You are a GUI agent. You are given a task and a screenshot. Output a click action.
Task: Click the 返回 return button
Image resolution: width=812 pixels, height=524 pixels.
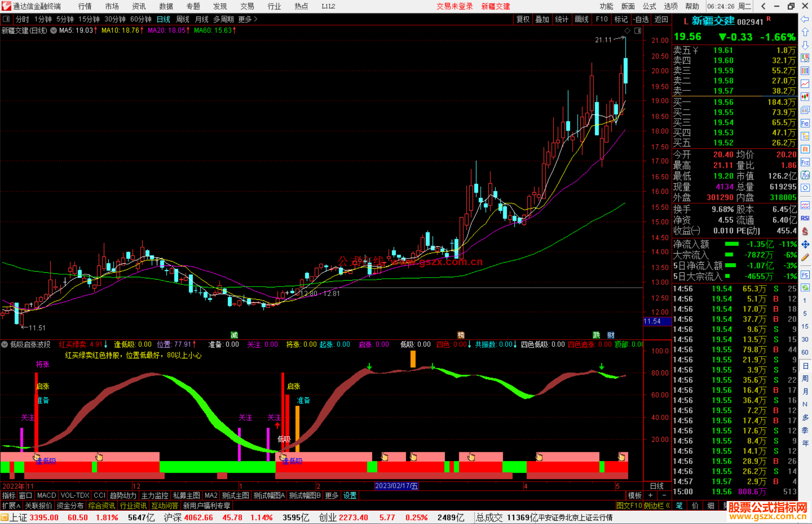click(661, 19)
